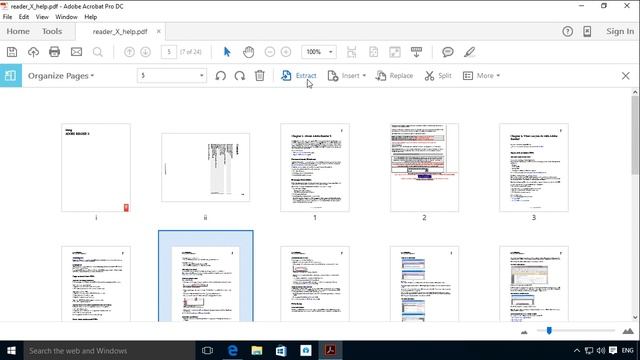The width and height of the screenshot is (640, 360).
Task: Click the Split document button
Action: click(438, 76)
